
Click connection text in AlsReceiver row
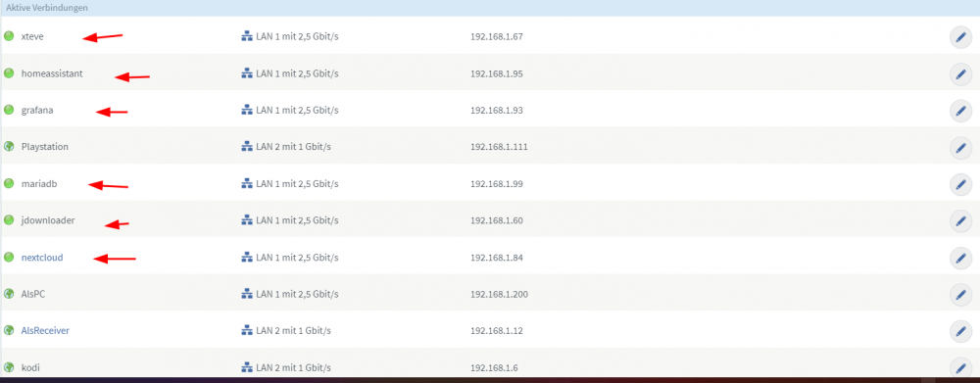coord(293,330)
